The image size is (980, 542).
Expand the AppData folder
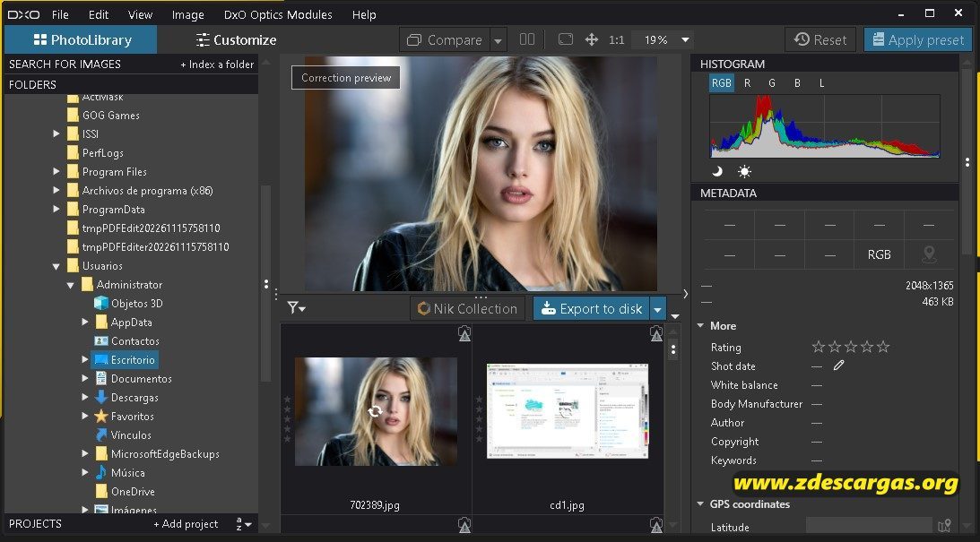point(84,323)
